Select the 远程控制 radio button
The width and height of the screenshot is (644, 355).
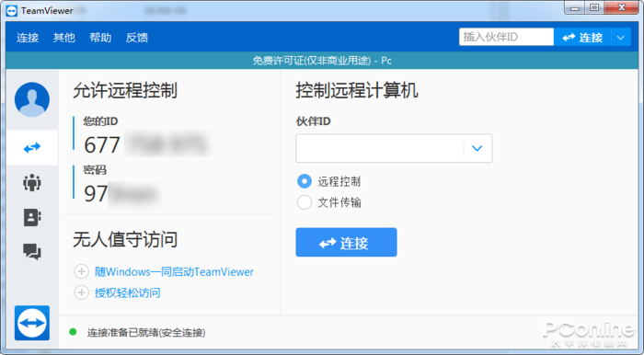pyautogui.click(x=305, y=181)
